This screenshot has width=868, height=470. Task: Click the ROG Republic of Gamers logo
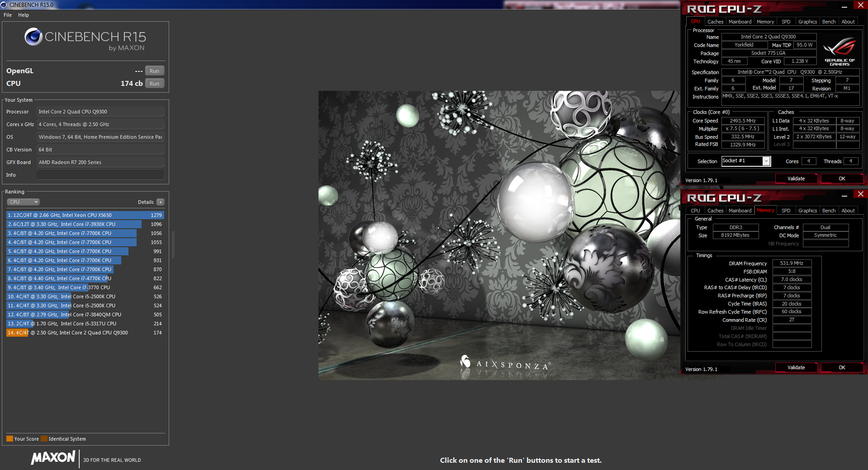click(x=840, y=52)
